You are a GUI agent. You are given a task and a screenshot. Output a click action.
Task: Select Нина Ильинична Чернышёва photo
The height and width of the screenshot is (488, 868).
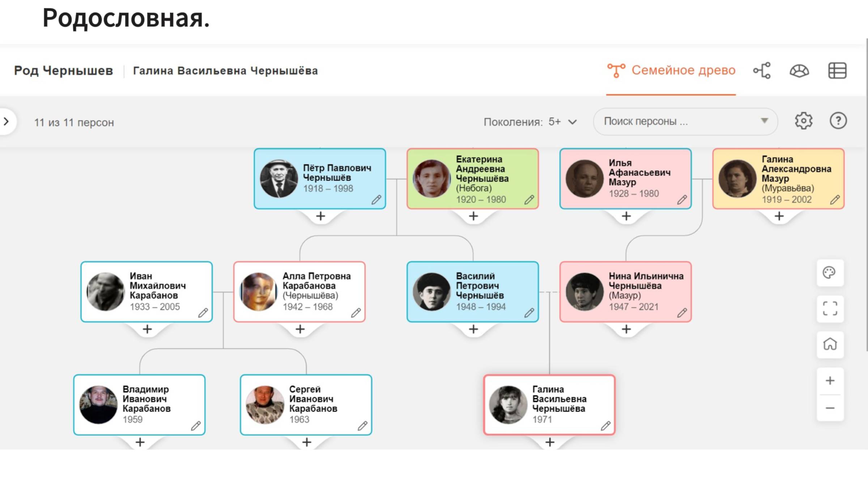(584, 292)
